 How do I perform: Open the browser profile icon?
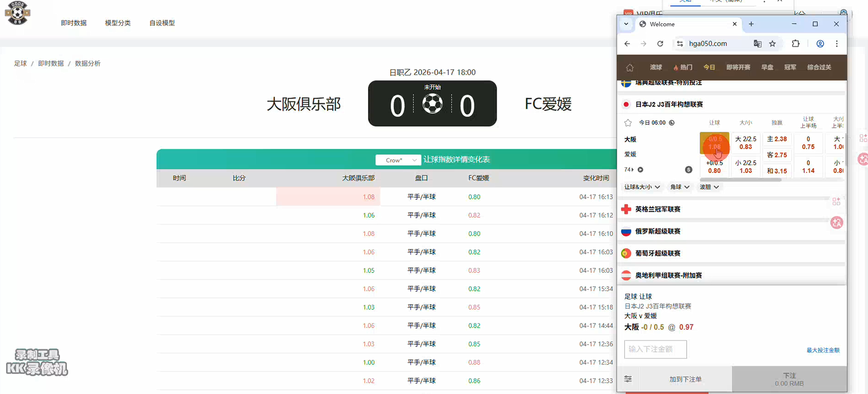820,44
